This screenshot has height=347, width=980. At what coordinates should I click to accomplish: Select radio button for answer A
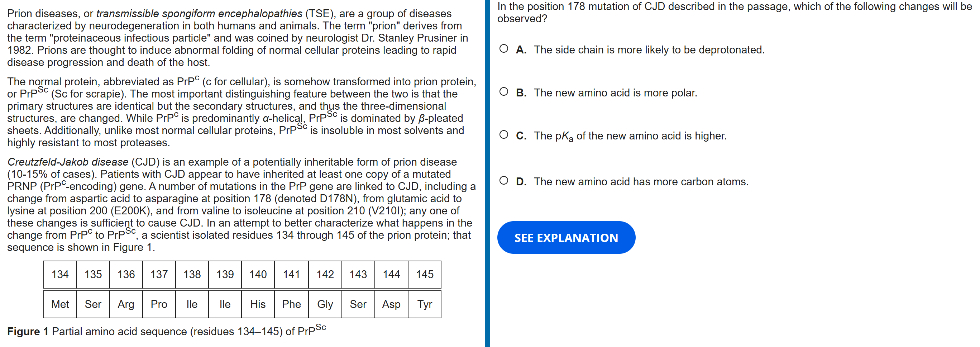coord(504,49)
